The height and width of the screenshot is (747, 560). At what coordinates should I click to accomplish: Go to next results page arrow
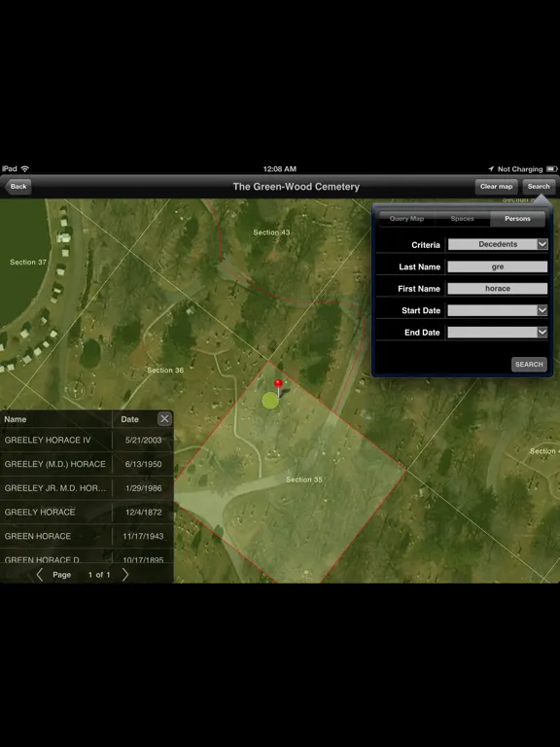[x=125, y=575]
